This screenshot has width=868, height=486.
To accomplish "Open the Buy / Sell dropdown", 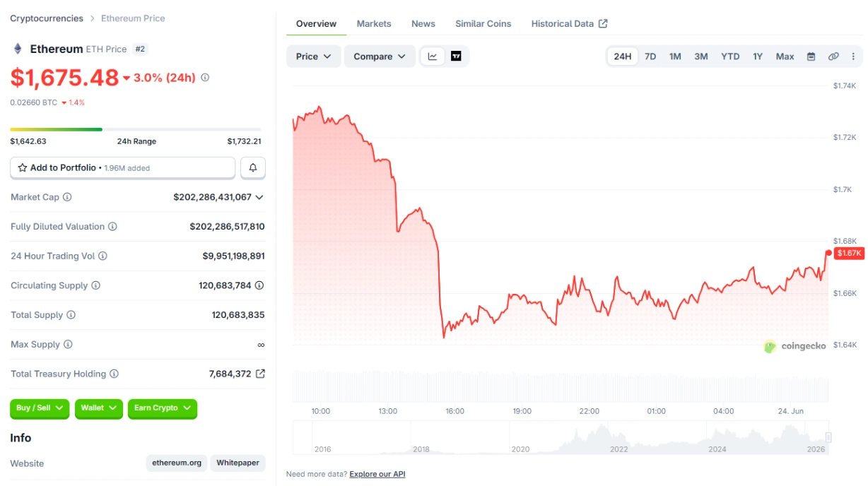I will point(40,408).
